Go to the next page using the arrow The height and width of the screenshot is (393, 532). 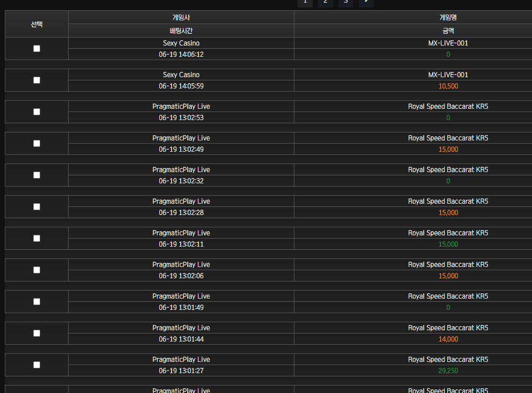[366, 2]
